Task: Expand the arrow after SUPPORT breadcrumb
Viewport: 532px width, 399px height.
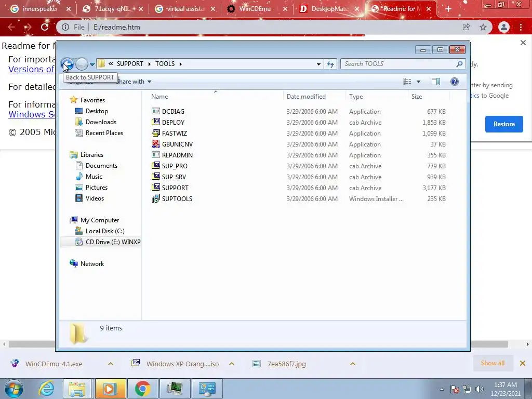Action: tap(149, 64)
